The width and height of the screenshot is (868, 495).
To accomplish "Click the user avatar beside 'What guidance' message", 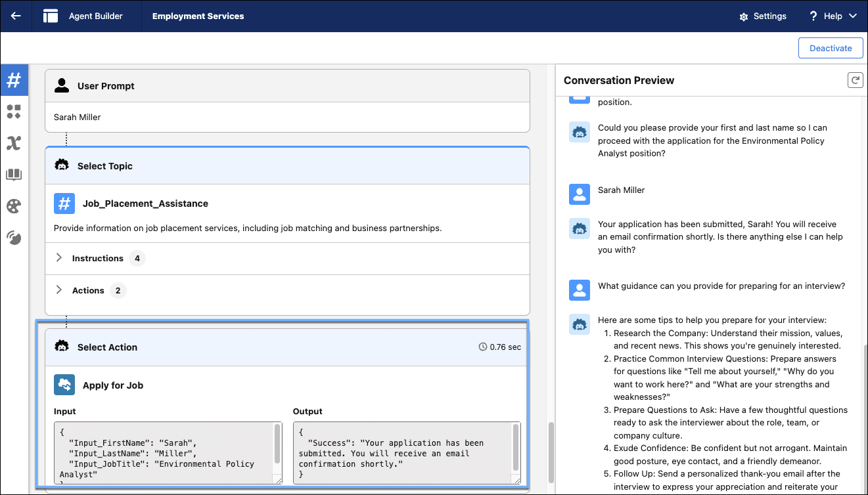I will (580, 290).
